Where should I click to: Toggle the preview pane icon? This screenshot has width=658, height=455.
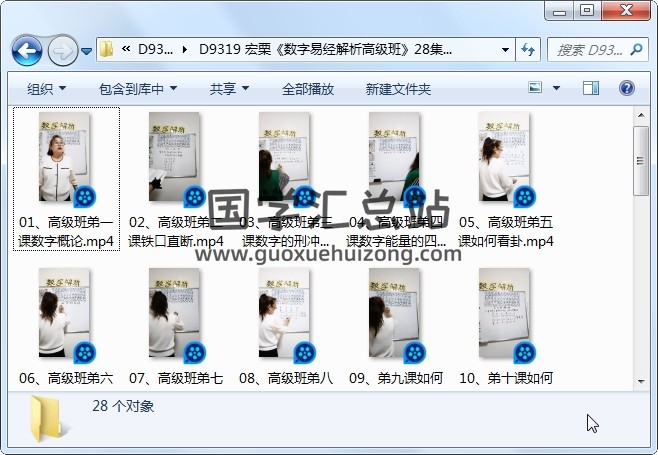tap(592, 89)
